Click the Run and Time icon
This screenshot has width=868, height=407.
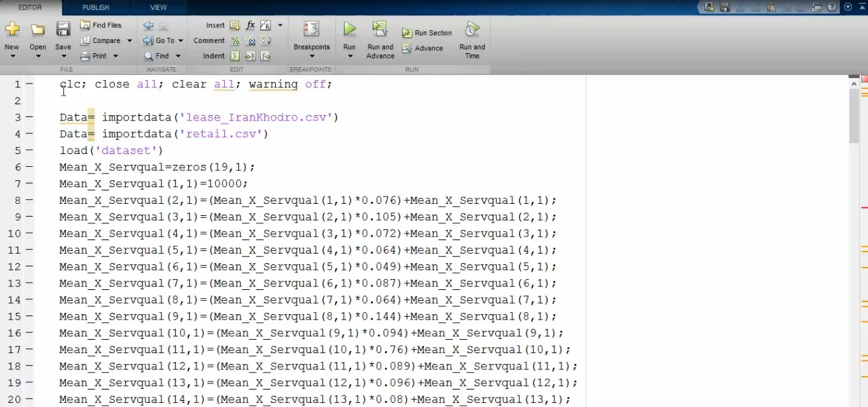click(x=472, y=29)
